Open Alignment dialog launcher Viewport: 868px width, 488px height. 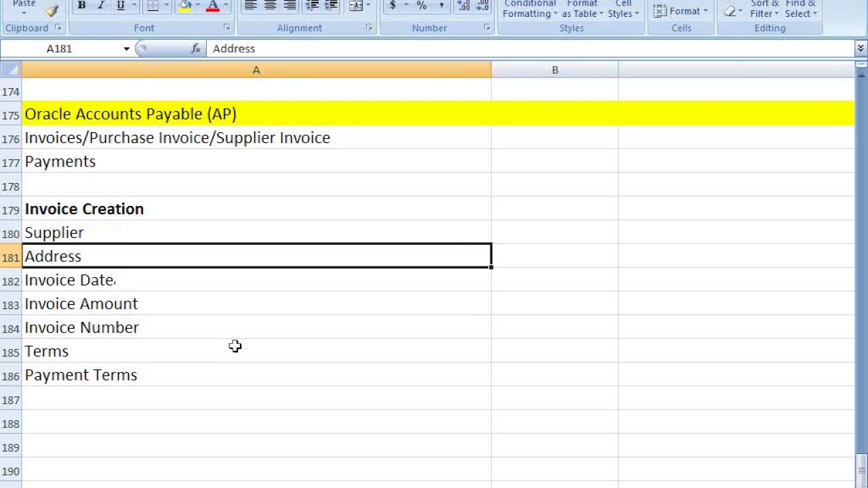coord(369,28)
